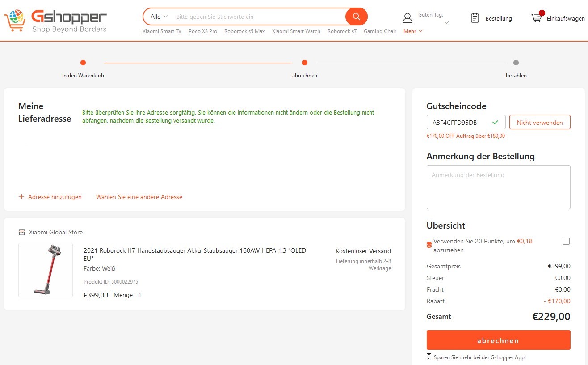Open the shopping cart icon
Image resolution: width=588 pixels, height=365 pixels.
click(x=536, y=18)
